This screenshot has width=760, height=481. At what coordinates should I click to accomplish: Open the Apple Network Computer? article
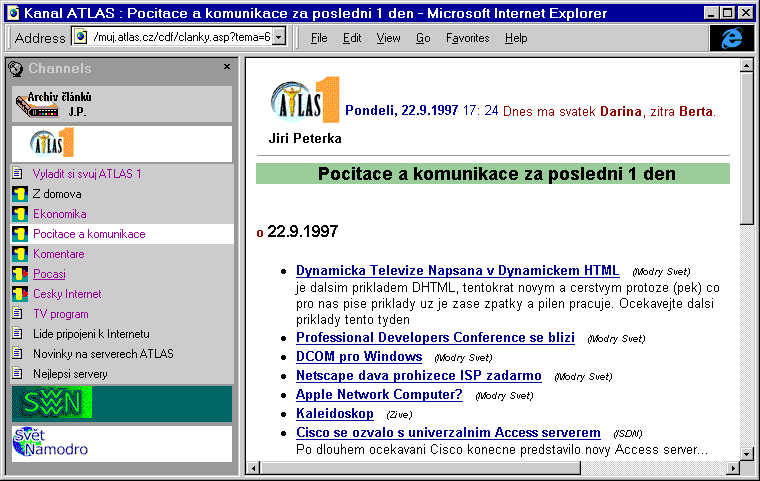(x=379, y=394)
